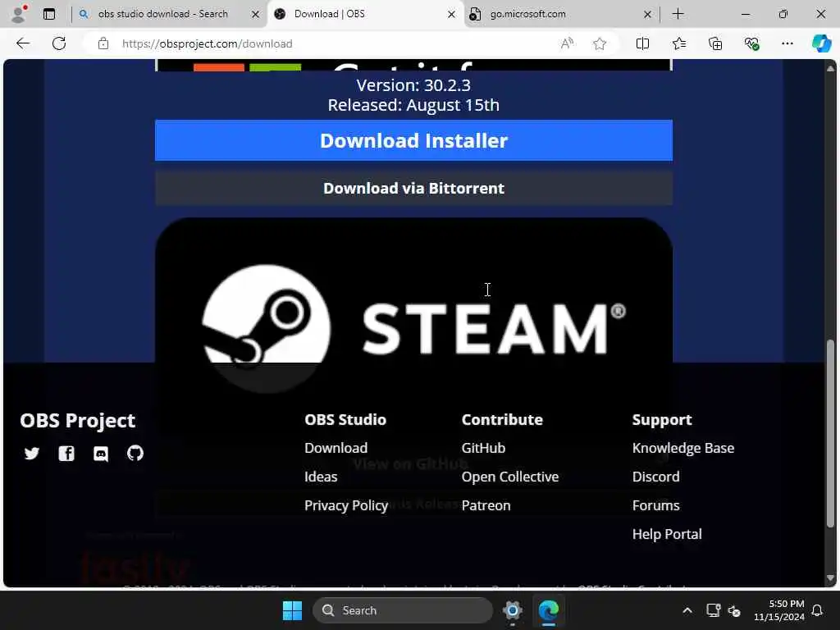Open the network display icon in tray

pyautogui.click(x=713, y=610)
